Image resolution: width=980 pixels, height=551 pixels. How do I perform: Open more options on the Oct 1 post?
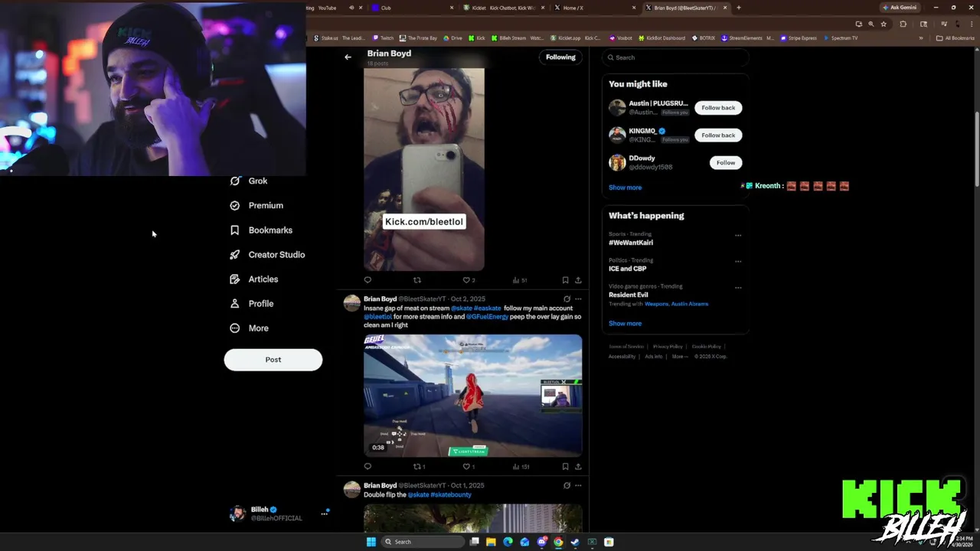pyautogui.click(x=578, y=485)
